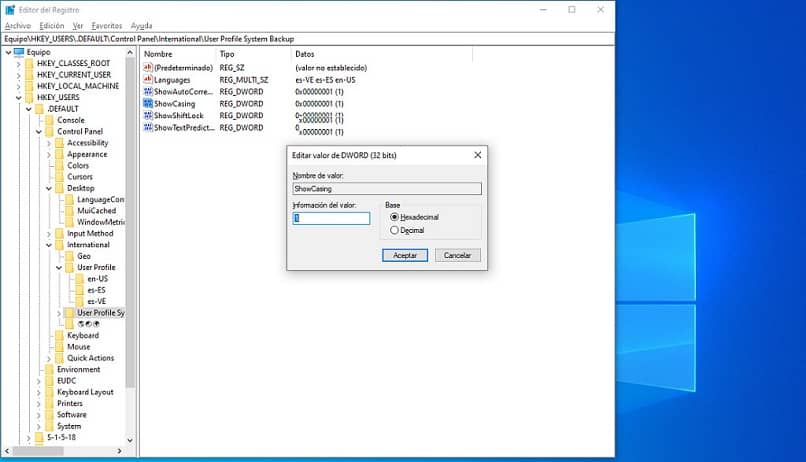Click the registry path address bar
Image resolution: width=806 pixels, height=462 pixels.
[x=307, y=39]
